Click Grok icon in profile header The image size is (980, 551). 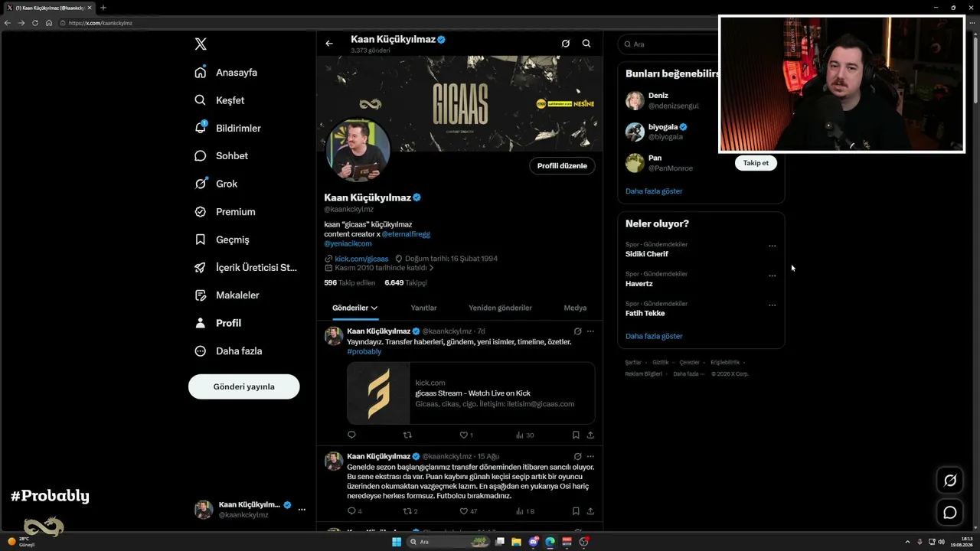click(x=566, y=44)
